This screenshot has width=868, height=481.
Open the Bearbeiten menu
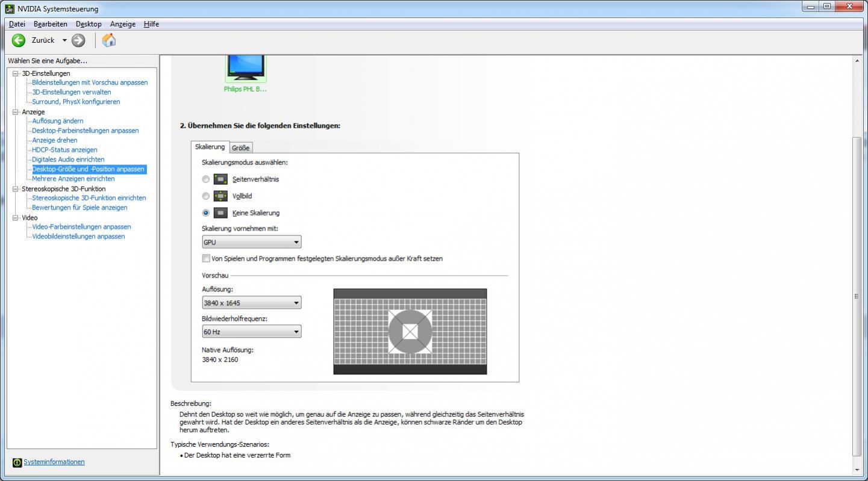(51, 24)
